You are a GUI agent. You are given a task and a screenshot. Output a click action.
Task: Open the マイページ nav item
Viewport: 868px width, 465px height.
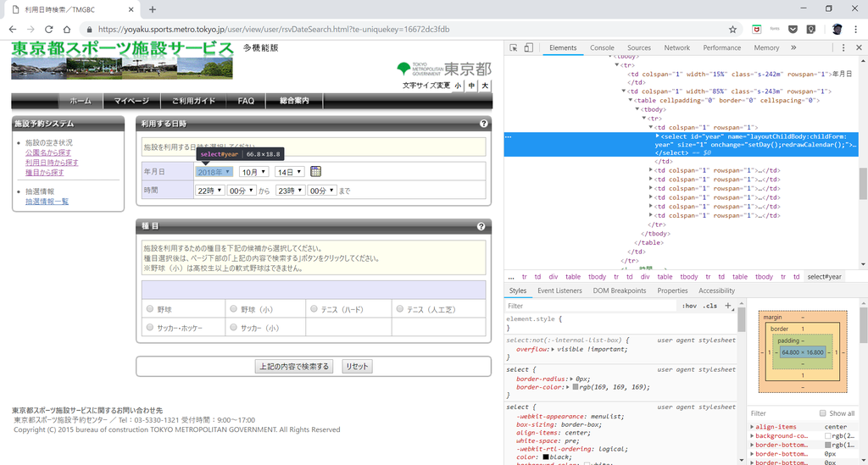131,101
